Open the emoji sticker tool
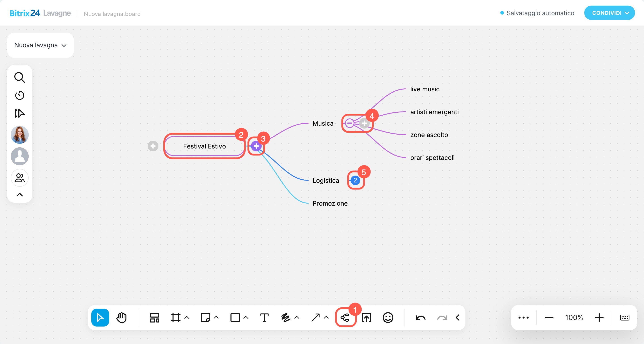 [388, 318]
